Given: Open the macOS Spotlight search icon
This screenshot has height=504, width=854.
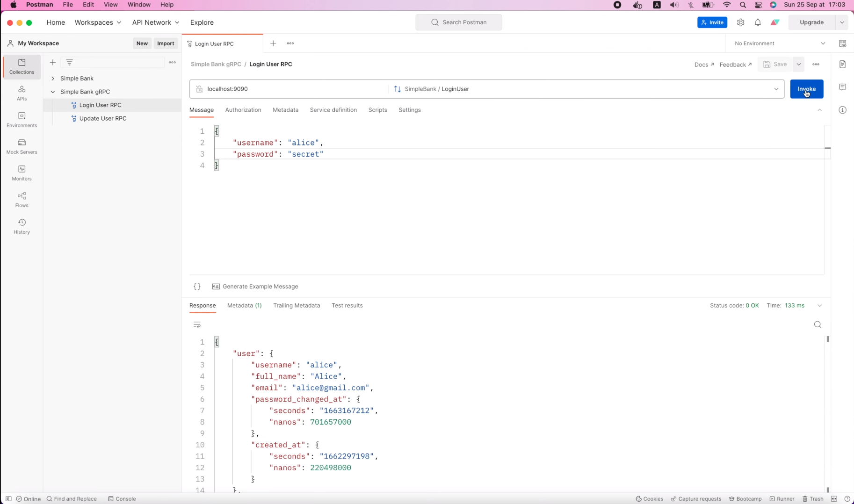Looking at the screenshot, I should [x=743, y=5].
